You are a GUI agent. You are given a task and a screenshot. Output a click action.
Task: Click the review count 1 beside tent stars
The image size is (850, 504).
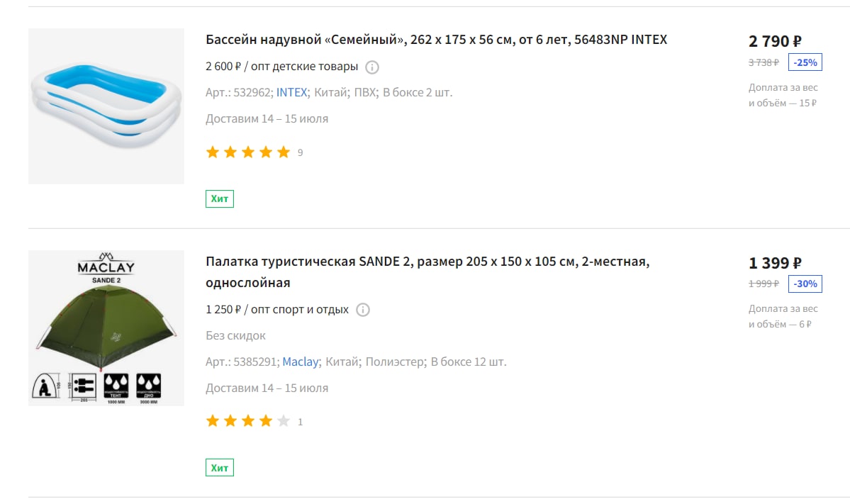301,422
